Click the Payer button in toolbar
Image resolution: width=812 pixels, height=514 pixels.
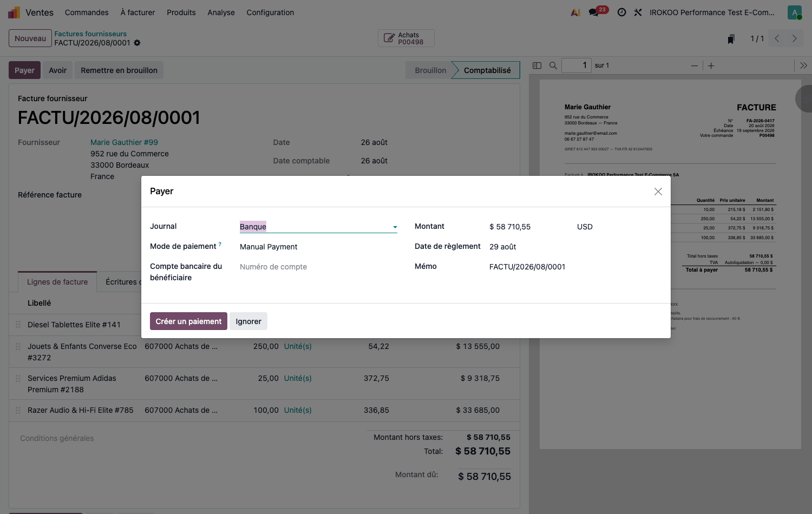pos(24,70)
